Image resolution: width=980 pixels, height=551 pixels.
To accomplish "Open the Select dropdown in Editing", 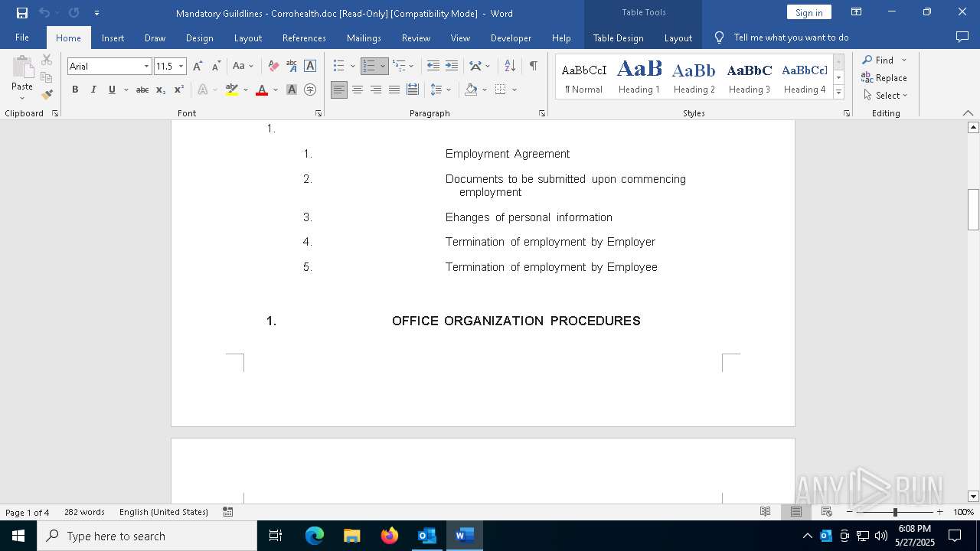I will [885, 96].
